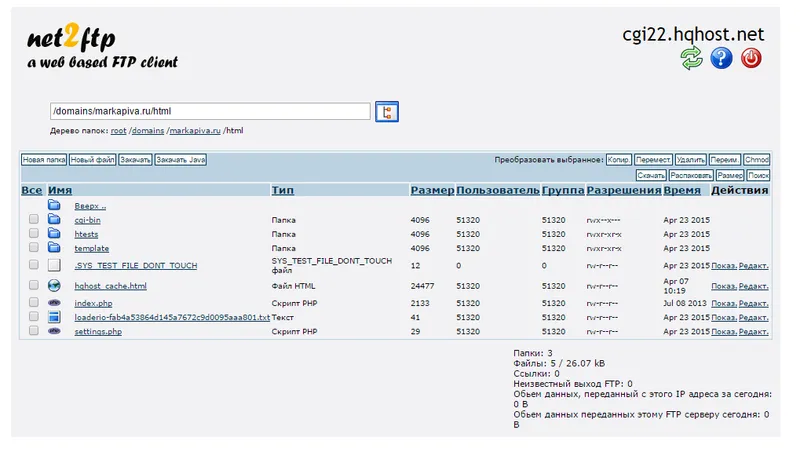
Task: Click the hqhost_cache.html globe icon
Action: (54, 285)
